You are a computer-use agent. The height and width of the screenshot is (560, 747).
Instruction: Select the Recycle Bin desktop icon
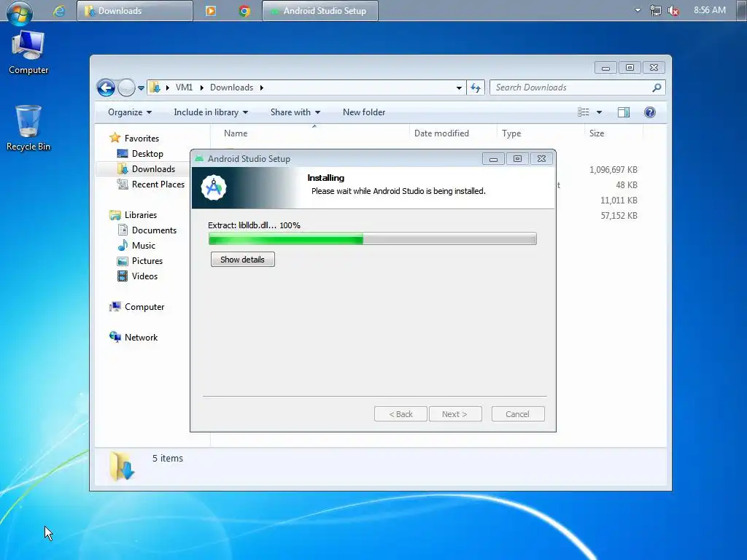pos(28,128)
